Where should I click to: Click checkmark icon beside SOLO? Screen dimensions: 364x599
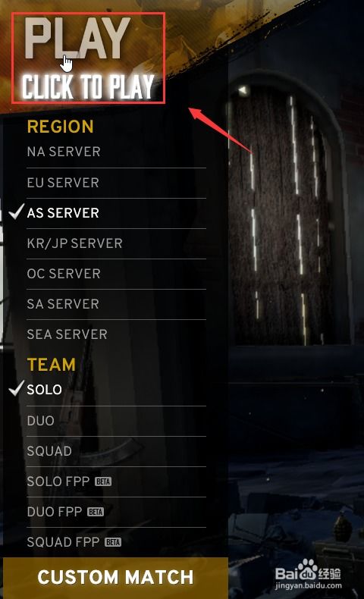pyautogui.click(x=17, y=388)
